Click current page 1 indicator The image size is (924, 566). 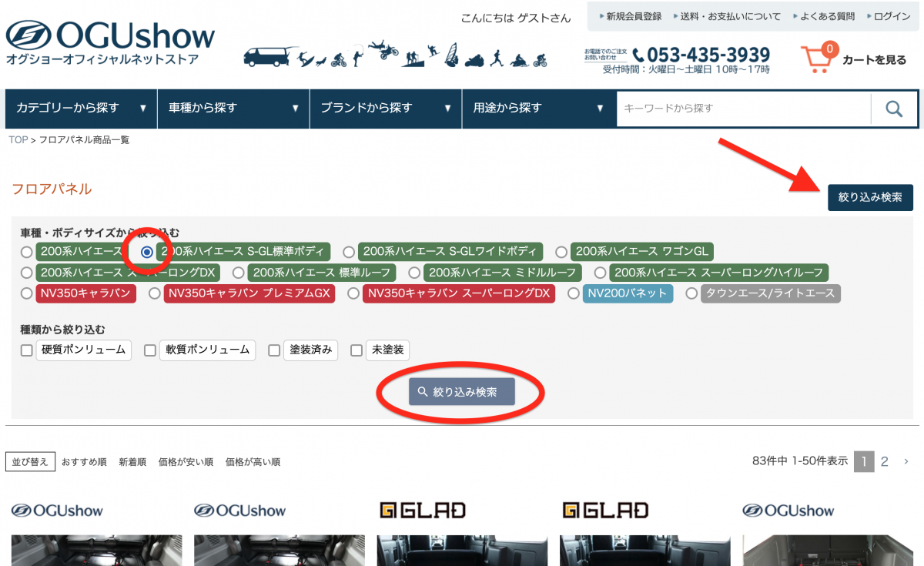tap(864, 461)
